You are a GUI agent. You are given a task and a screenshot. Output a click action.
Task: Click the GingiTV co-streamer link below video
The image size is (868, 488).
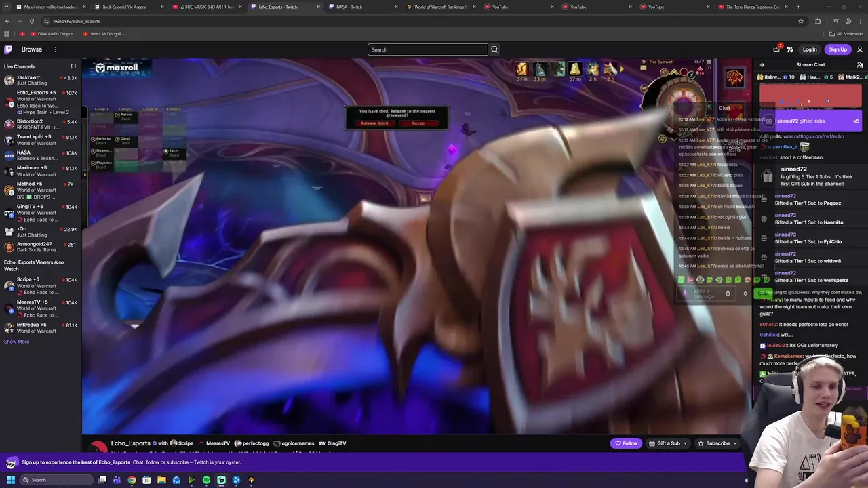point(332,443)
